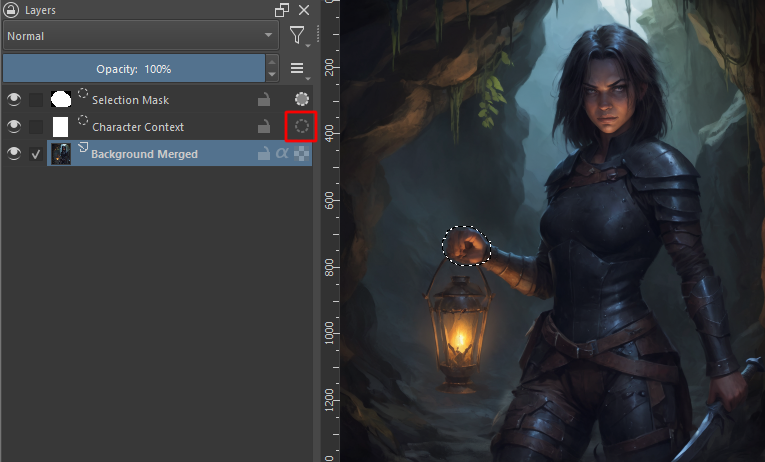Hide the Background Merged layer
The width and height of the screenshot is (765, 462).
point(14,154)
